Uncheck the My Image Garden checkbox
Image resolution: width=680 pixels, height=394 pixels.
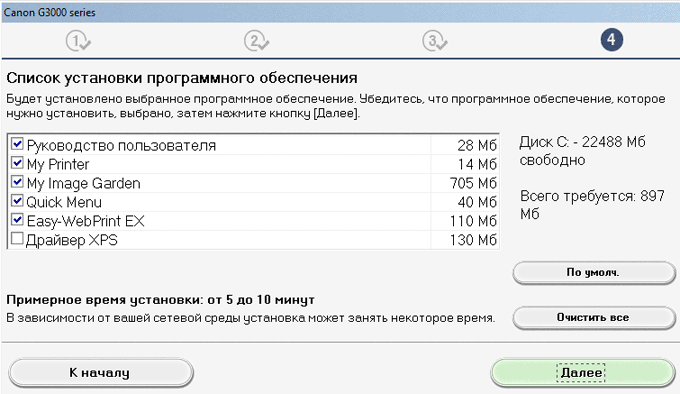pyautogui.click(x=17, y=181)
